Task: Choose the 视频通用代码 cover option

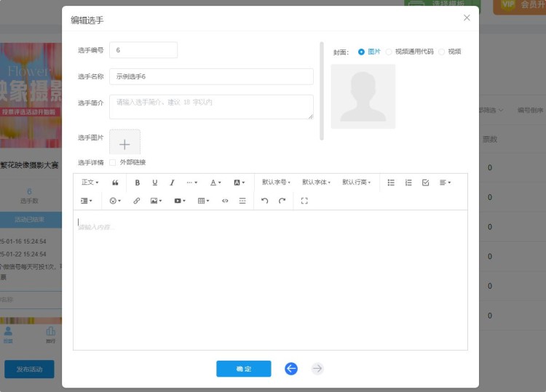Action: coord(389,52)
